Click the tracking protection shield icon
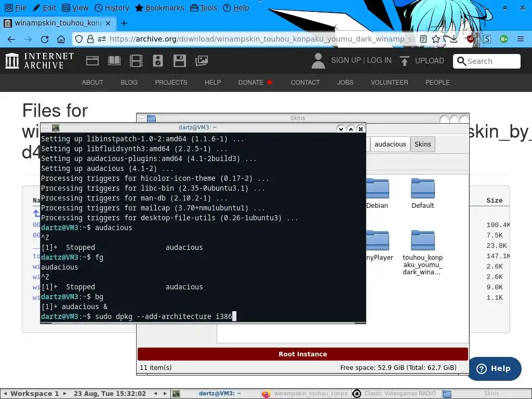This screenshot has height=399, width=532. click(x=79, y=39)
